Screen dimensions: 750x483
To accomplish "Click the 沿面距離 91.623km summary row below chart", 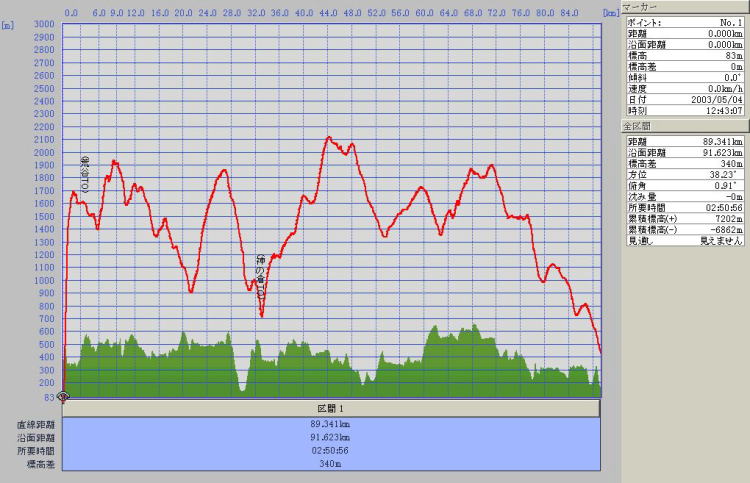I will click(x=331, y=437).
